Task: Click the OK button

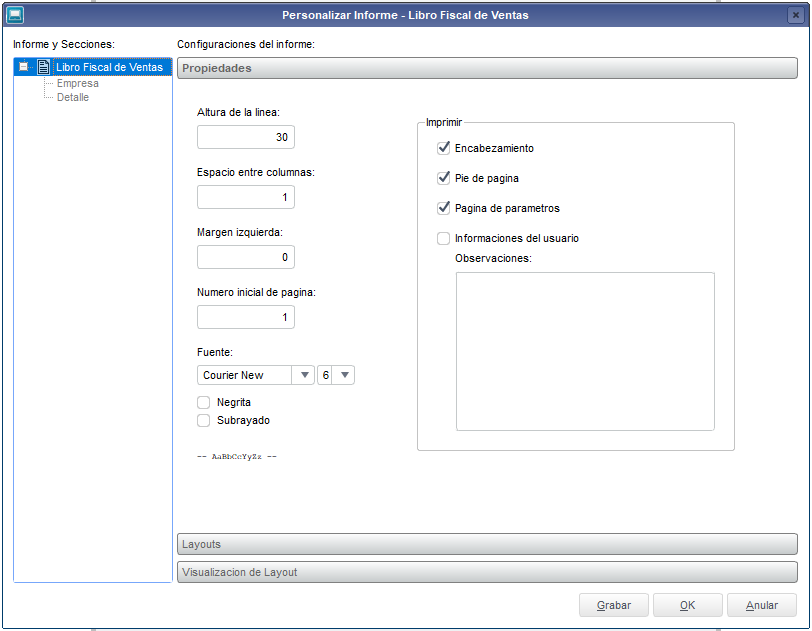Action: click(x=688, y=605)
